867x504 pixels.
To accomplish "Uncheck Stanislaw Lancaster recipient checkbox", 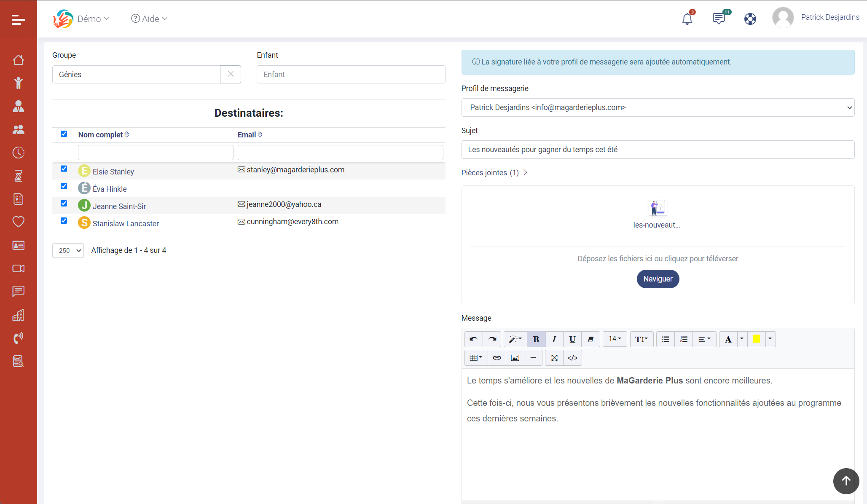I will (x=64, y=220).
